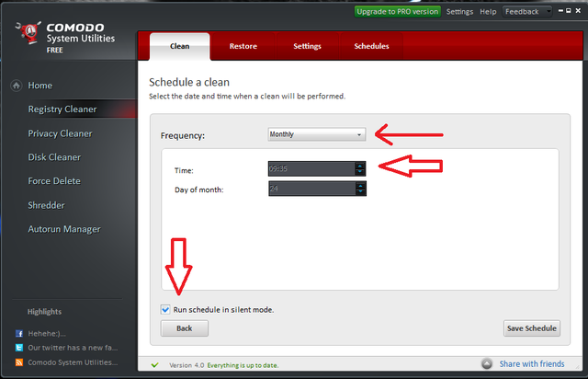This screenshot has width=588, height=379.
Task: Open the Facebook highlight icon
Action: click(19, 334)
